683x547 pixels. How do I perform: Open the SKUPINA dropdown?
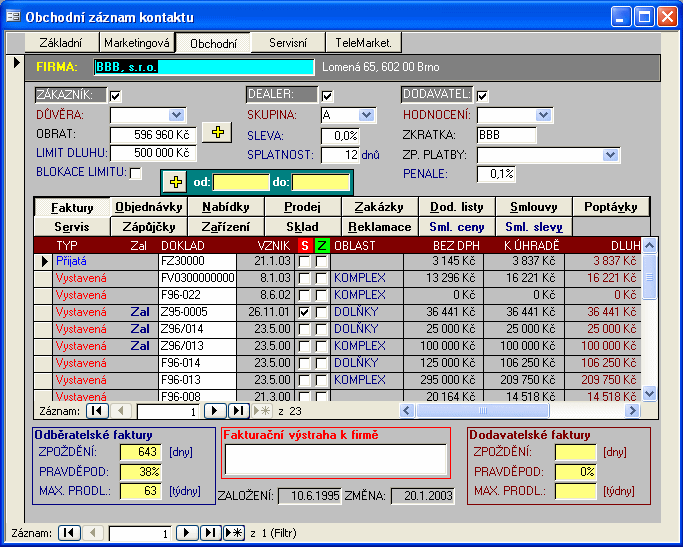[366, 115]
